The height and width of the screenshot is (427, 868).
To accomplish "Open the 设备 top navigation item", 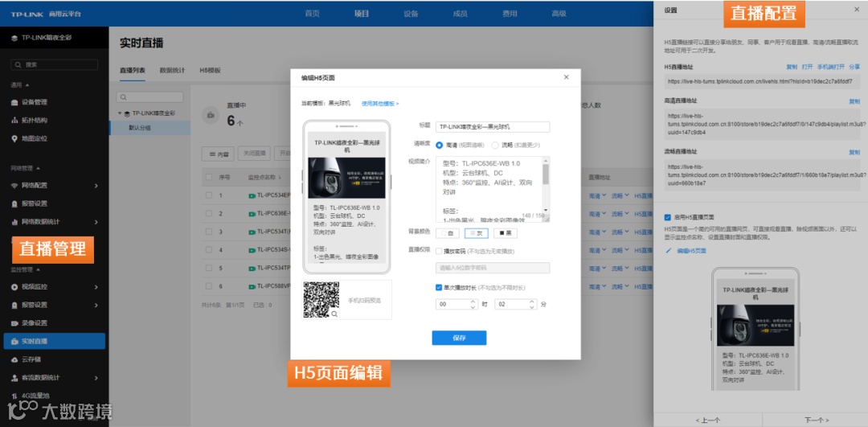I will pos(411,14).
